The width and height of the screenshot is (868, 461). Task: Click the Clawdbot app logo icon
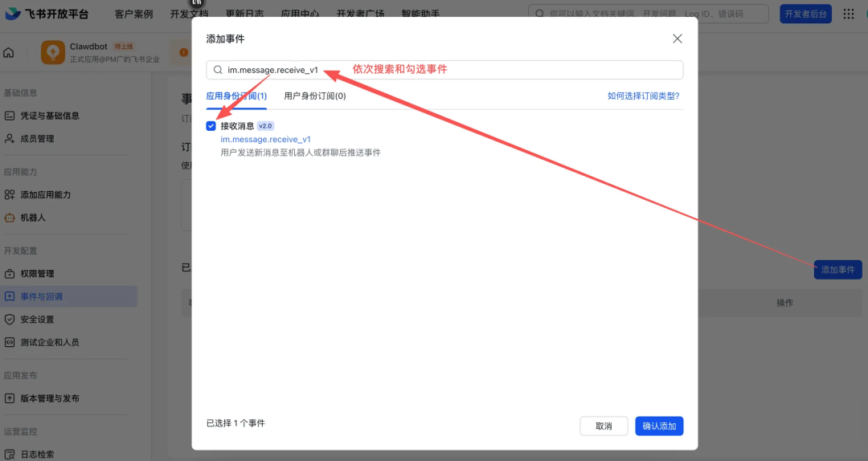pyautogui.click(x=53, y=53)
